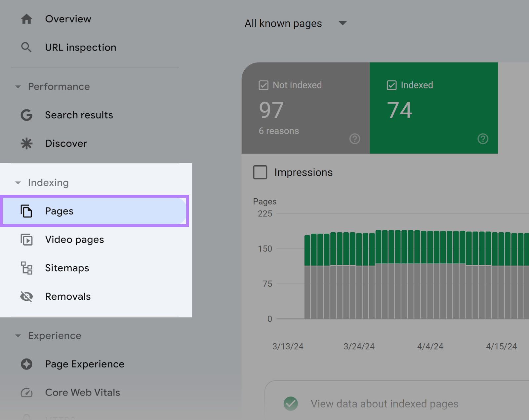Click the Sitemaps tree icon
The image size is (529, 420).
(26, 268)
